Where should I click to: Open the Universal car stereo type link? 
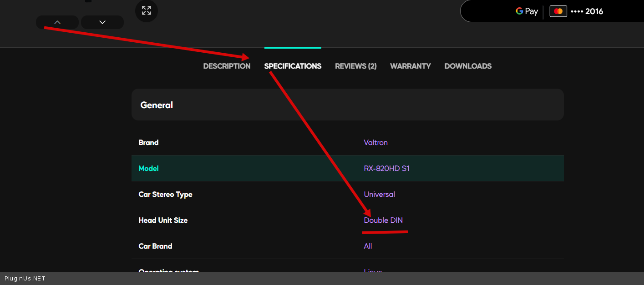[x=379, y=194]
